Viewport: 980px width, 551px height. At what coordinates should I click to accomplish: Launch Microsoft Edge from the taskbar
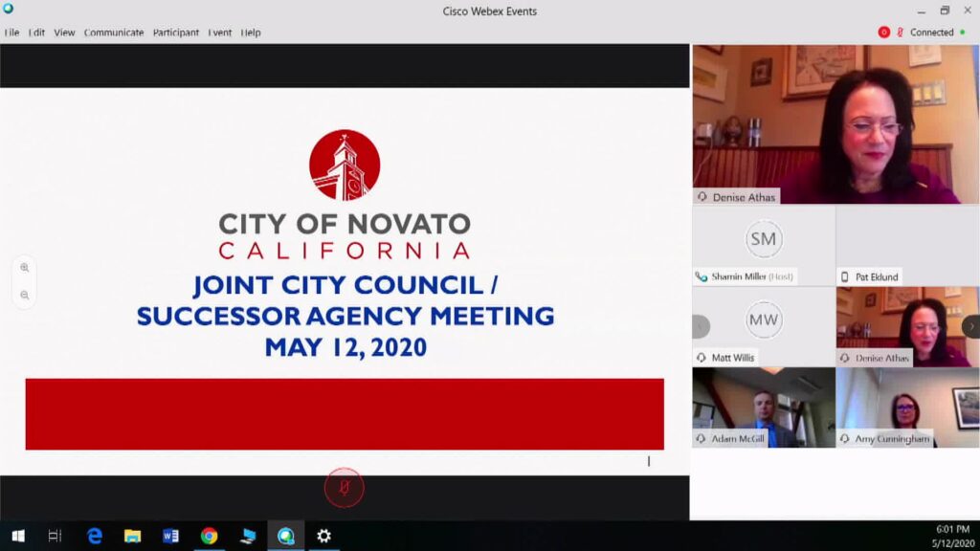[94, 536]
